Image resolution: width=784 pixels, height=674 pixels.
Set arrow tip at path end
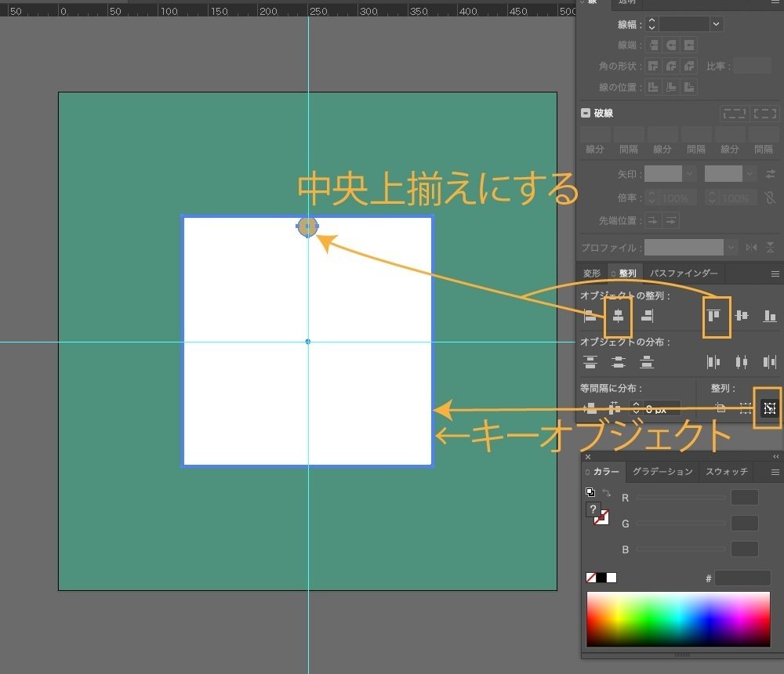pos(671,220)
